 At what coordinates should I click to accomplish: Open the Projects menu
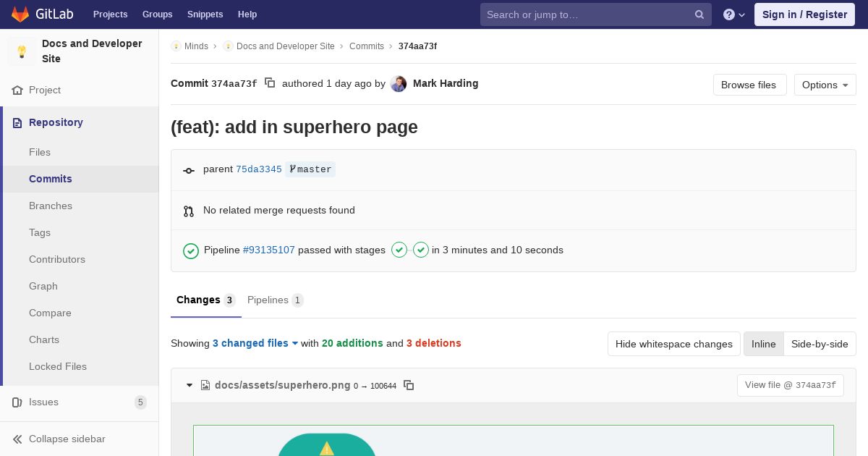110,14
